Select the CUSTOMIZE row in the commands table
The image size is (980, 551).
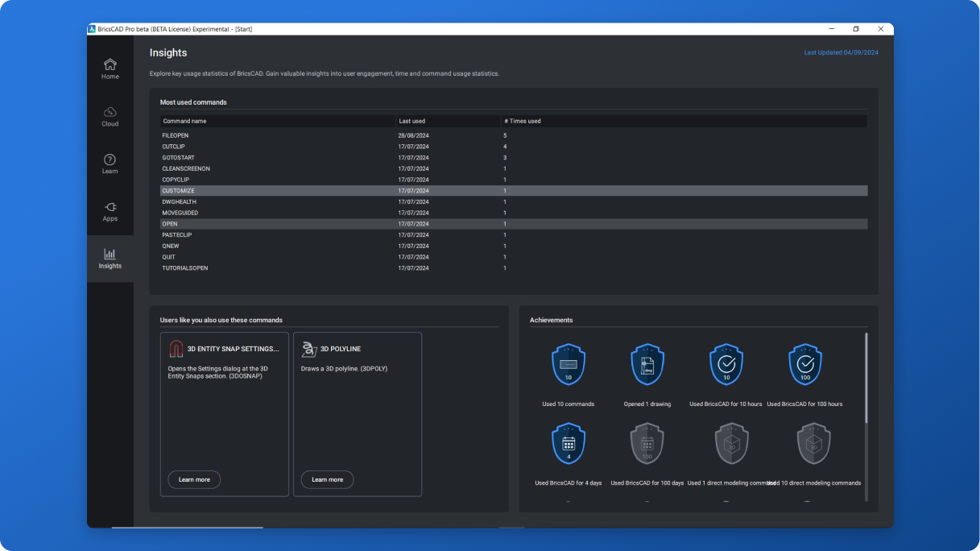click(x=322, y=190)
